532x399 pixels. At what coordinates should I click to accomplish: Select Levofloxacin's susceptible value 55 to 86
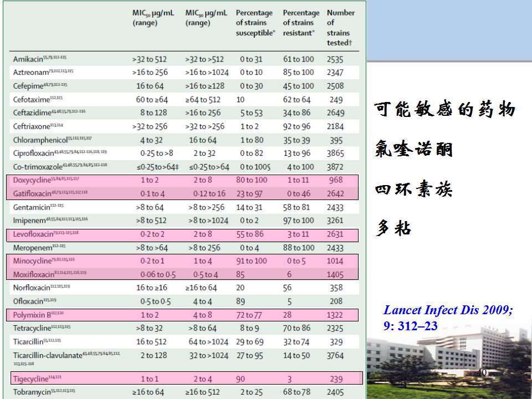click(x=250, y=234)
